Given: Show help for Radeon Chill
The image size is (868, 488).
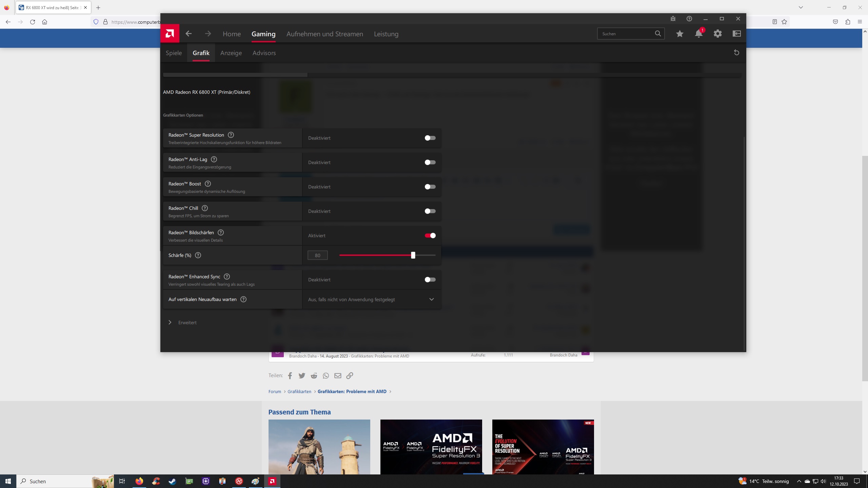Looking at the screenshot, I should coord(205,208).
